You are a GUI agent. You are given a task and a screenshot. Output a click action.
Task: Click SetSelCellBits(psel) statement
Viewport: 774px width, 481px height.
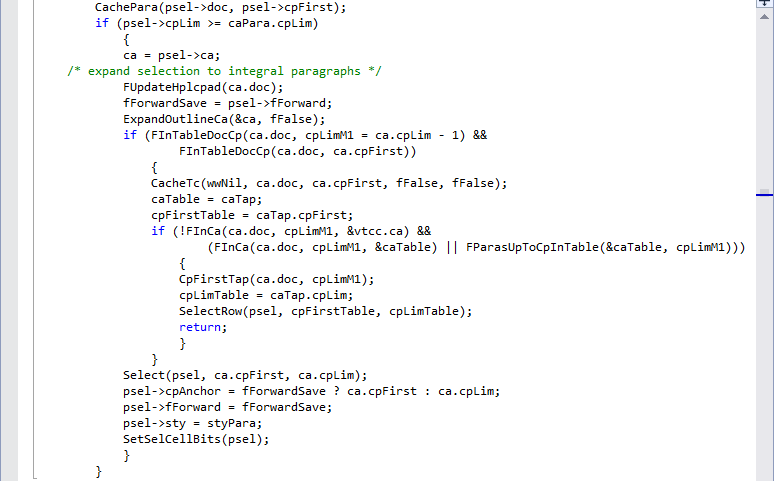196,439
